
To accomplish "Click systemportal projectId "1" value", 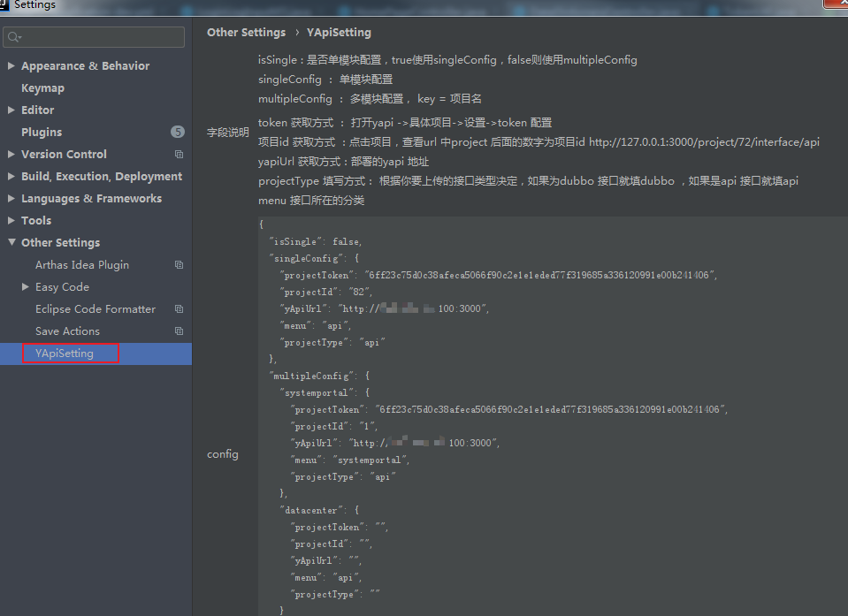I will click(369, 426).
